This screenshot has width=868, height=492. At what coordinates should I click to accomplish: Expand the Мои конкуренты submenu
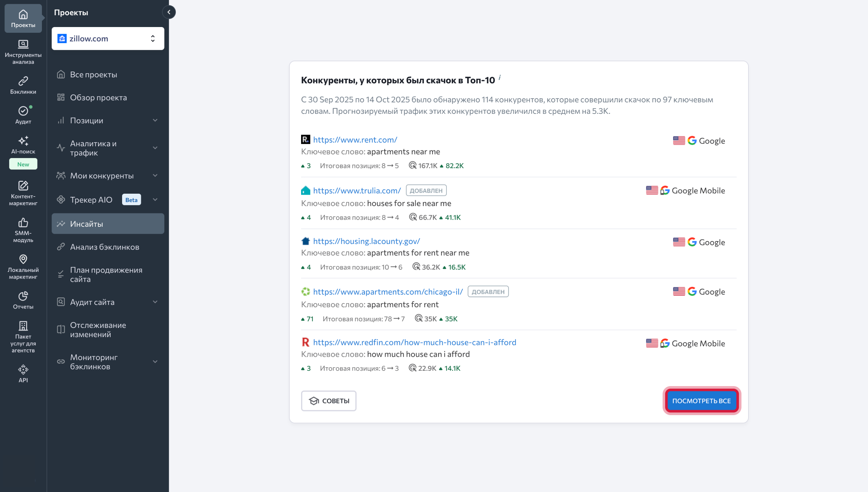[x=155, y=175]
